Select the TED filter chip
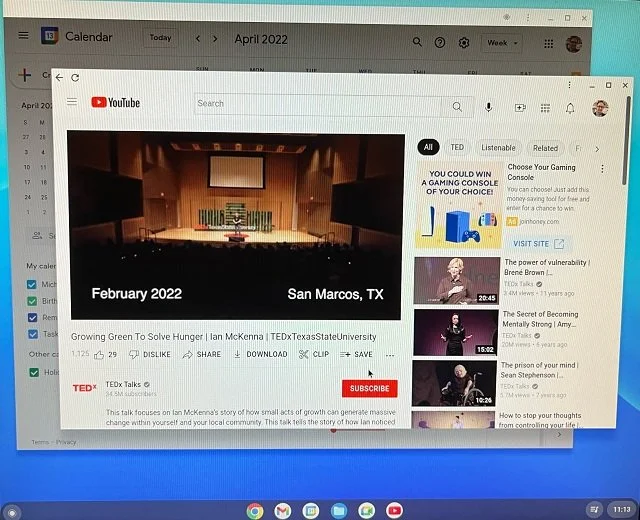 tap(457, 147)
